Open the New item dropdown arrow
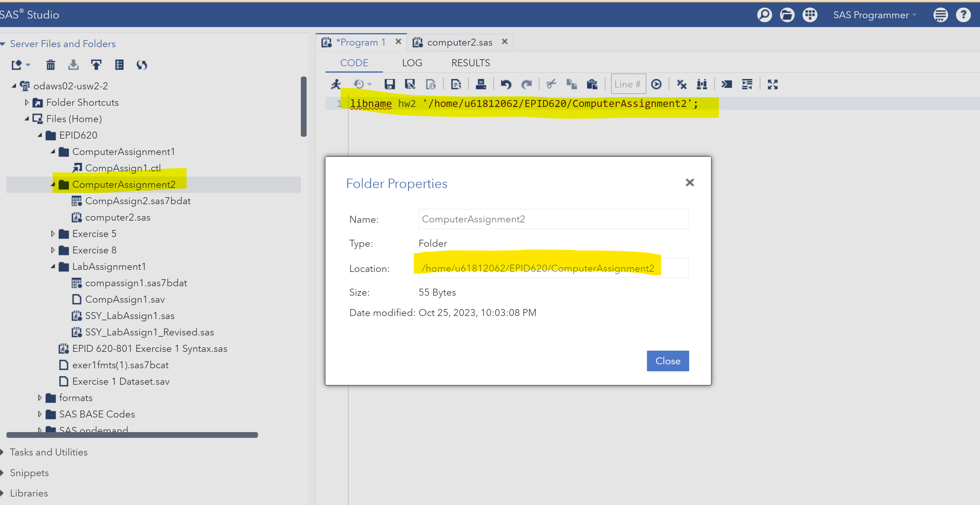Screen dimensions: 980x505 coord(28,65)
